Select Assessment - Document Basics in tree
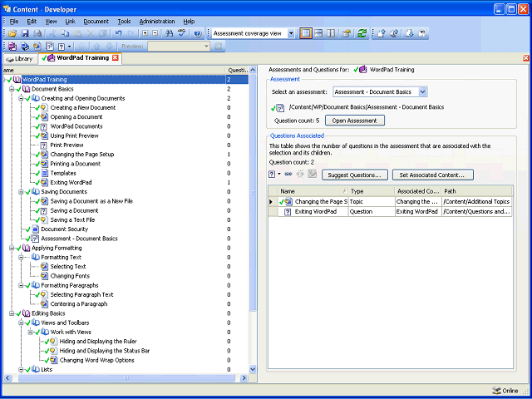The width and height of the screenshot is (532, 399). 80,239
